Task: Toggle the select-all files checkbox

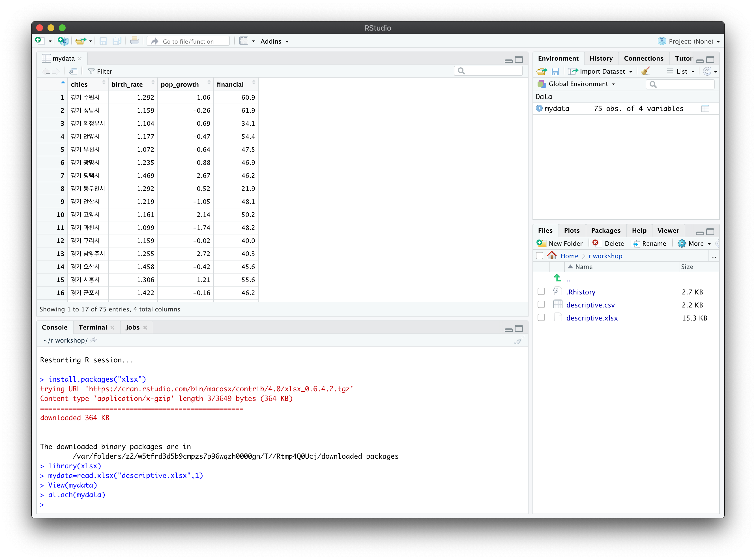Action: 540,256
